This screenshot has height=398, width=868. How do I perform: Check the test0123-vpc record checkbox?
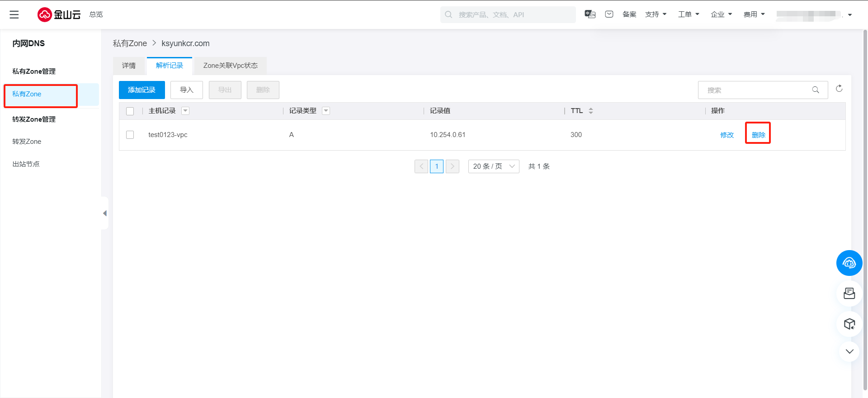pos(130,135)
